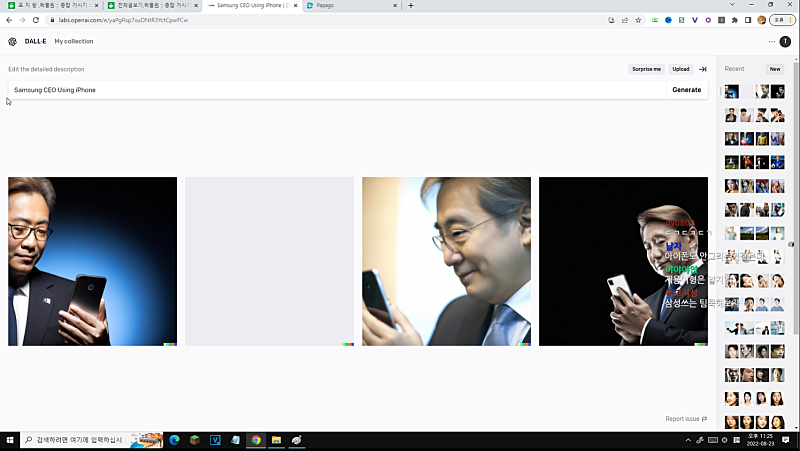The height and width of the screenshot is (451, 800).
Task: Open a new browser tab
Action: pos(411,6)
